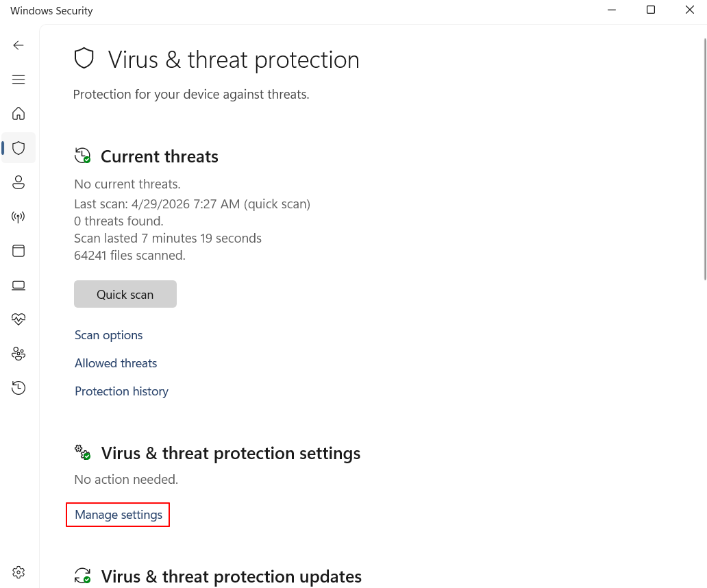Minimize the Windows Security window
Screen dimensions: 707x588
pos(611,10)
